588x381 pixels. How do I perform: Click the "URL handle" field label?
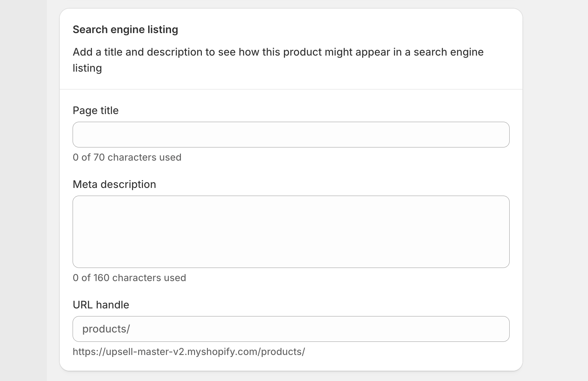[101, 305]
